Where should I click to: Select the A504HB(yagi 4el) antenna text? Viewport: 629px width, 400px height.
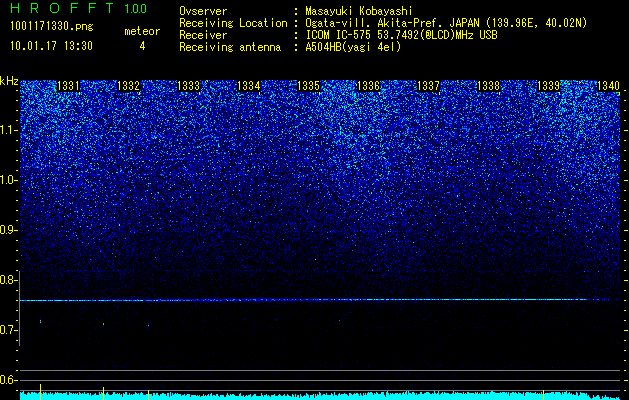pyautogui.click(x=353, y=47)
